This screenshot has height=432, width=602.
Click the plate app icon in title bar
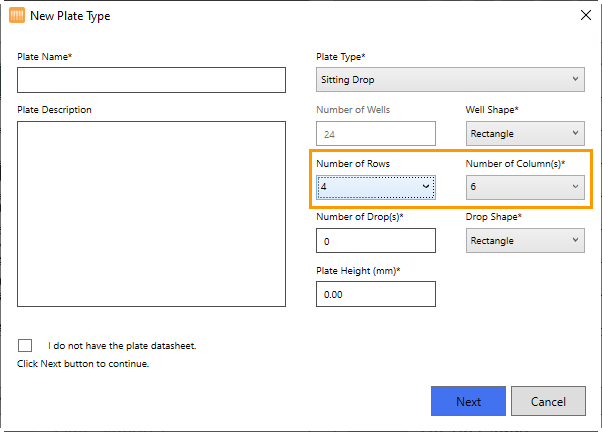(17, 15)
